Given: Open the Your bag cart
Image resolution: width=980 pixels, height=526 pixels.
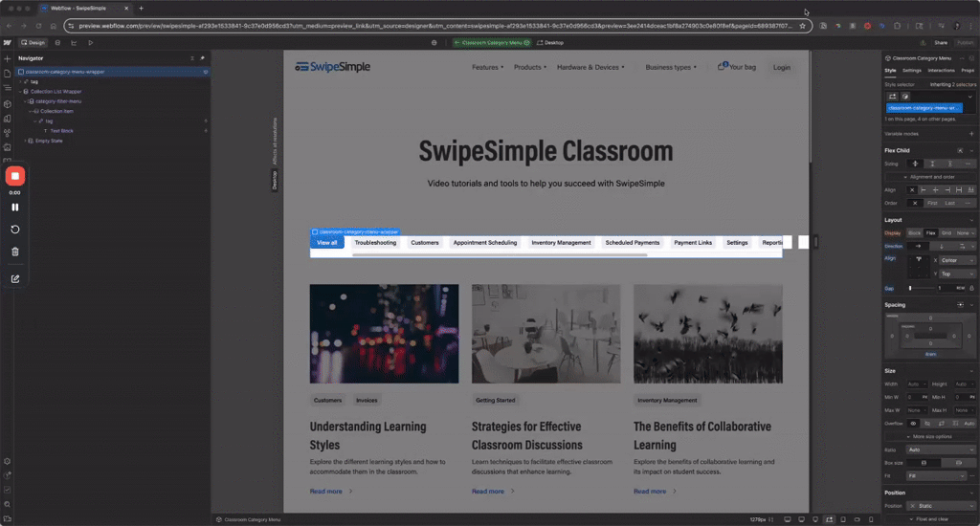Looking at the screenshot, I should [x=737, y=67].
